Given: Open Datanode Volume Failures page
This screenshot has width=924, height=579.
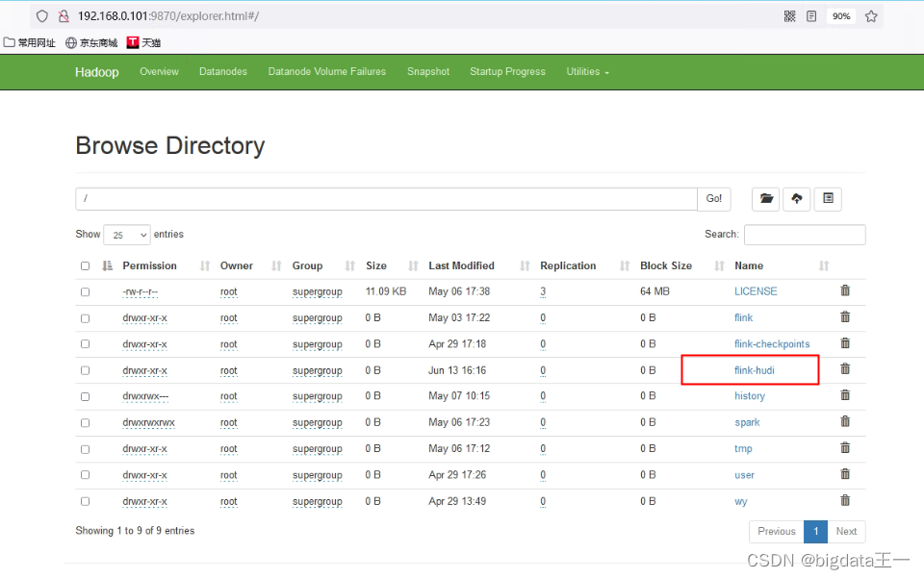Looking at the screenshot, I should click(327, 72).
